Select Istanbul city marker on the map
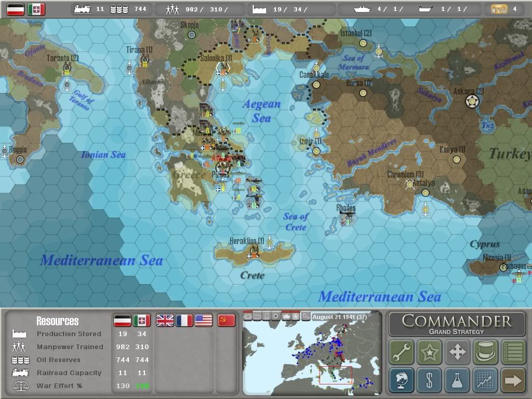The height and width of the screenshot is (399, 532). pyautogui.click(x=363, y=43)
